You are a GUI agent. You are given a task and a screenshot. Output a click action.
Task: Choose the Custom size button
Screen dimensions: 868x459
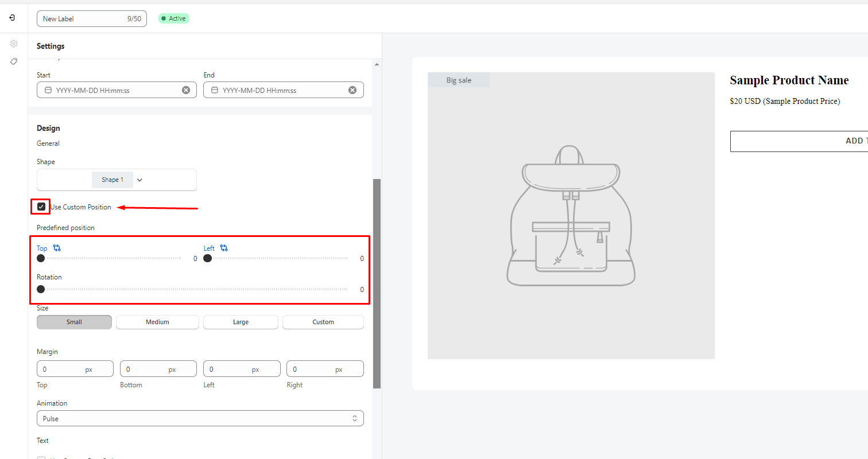click(x=323, y=322)
